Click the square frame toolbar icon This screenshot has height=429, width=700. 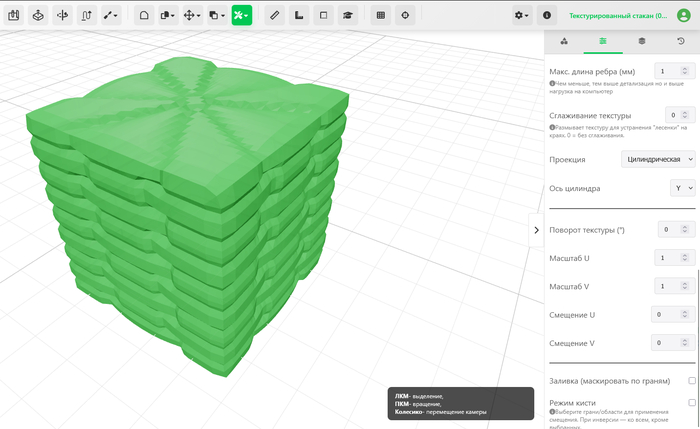pyautogui.click(x=323, y=15)
